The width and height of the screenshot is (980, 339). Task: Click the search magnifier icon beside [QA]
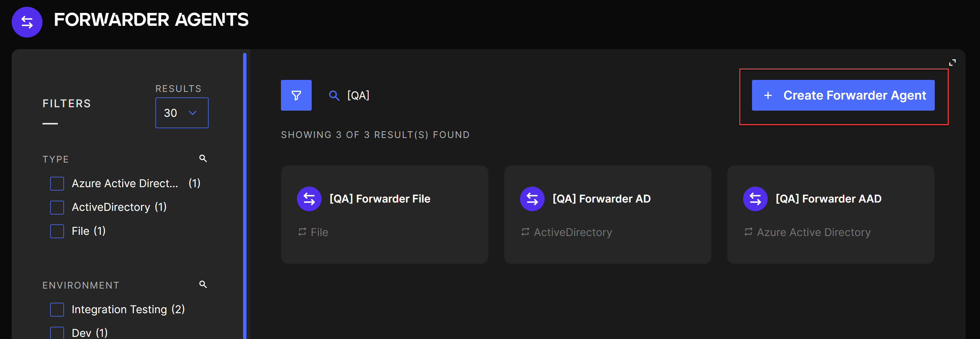(334, 95)
